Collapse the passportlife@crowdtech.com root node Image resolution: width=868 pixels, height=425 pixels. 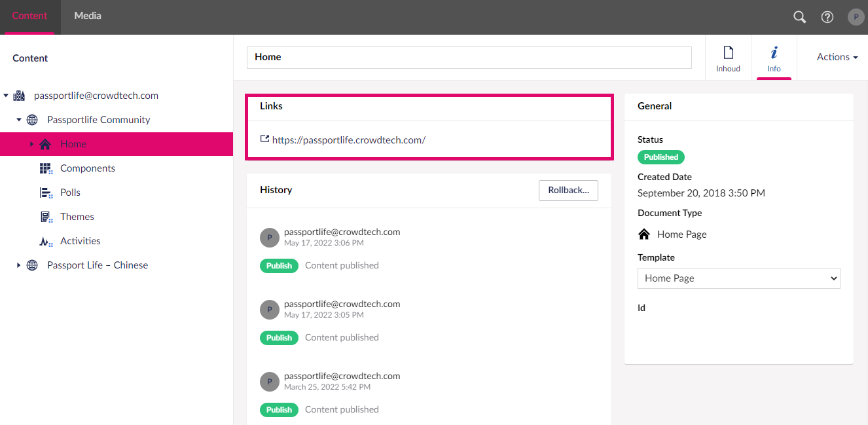click(6, 96)
